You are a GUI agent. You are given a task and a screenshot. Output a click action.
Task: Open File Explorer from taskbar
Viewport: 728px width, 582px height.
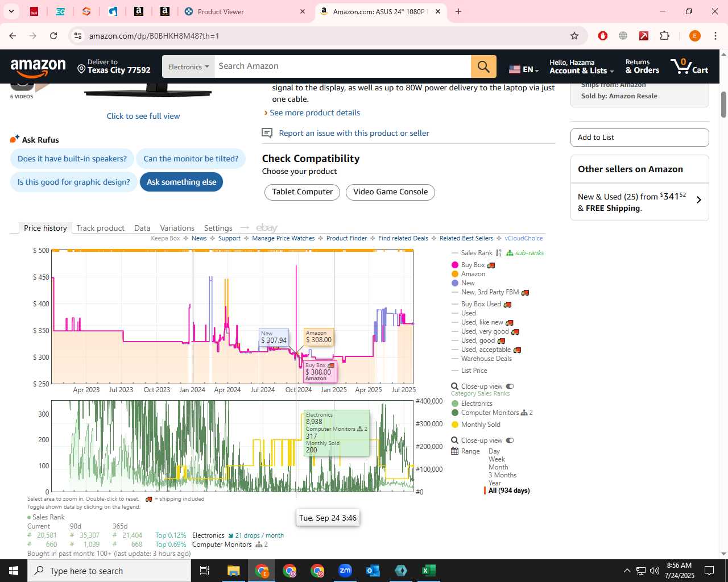coord(234,571)
